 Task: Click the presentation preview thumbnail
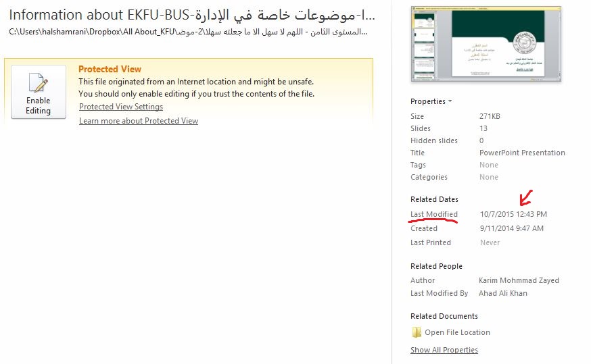click(x=486, y=44)
